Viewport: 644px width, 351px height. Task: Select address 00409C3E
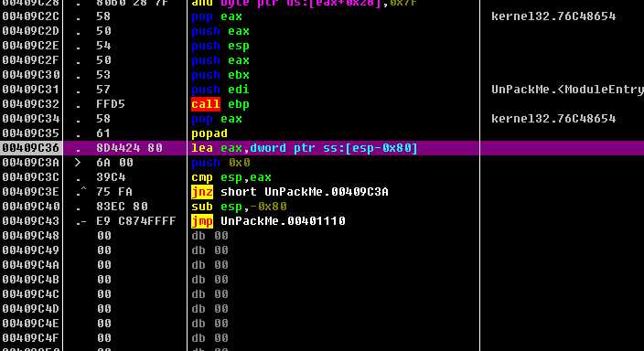pyautogui.click(x=31, y=192)
